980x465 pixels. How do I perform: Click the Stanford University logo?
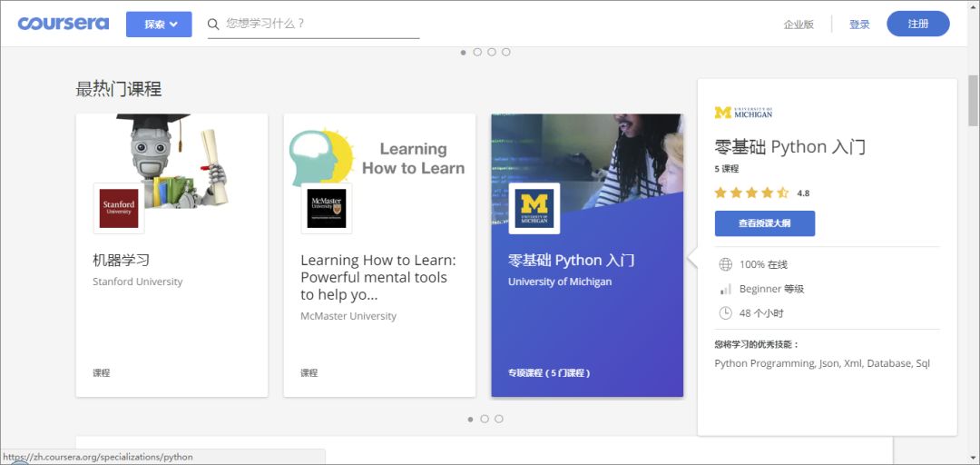point(119,208)
